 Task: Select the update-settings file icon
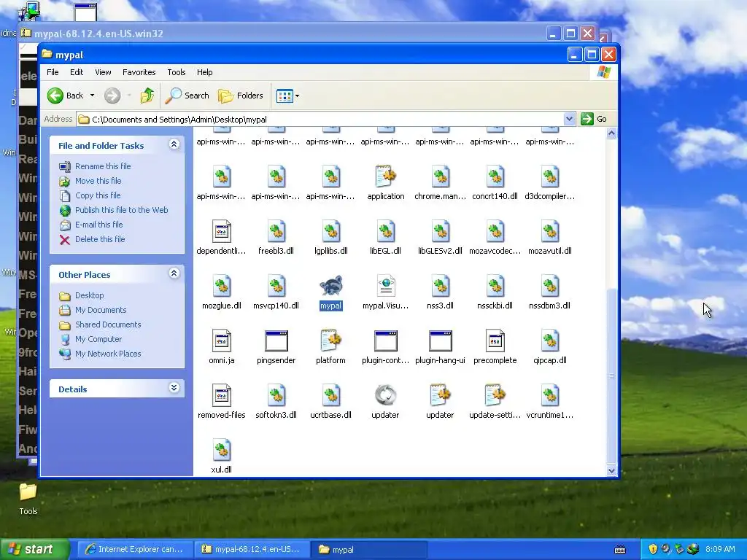[495, 395]
